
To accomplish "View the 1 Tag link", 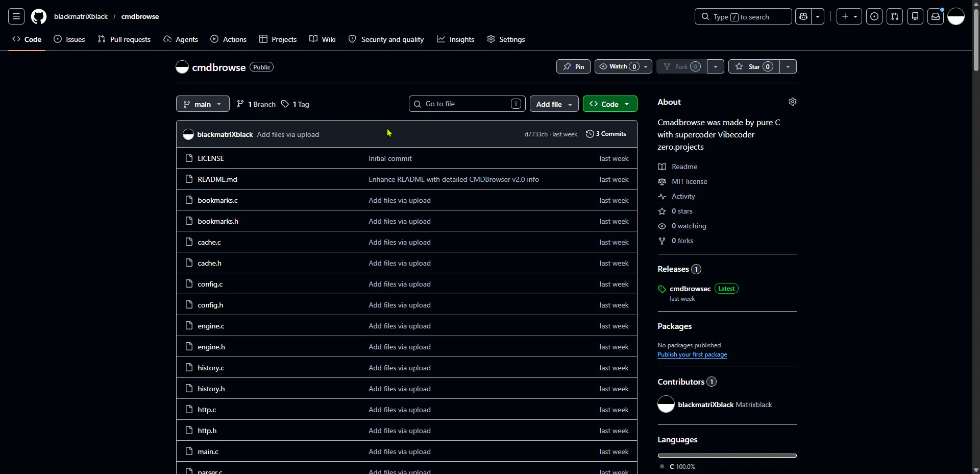I will 295,104.
